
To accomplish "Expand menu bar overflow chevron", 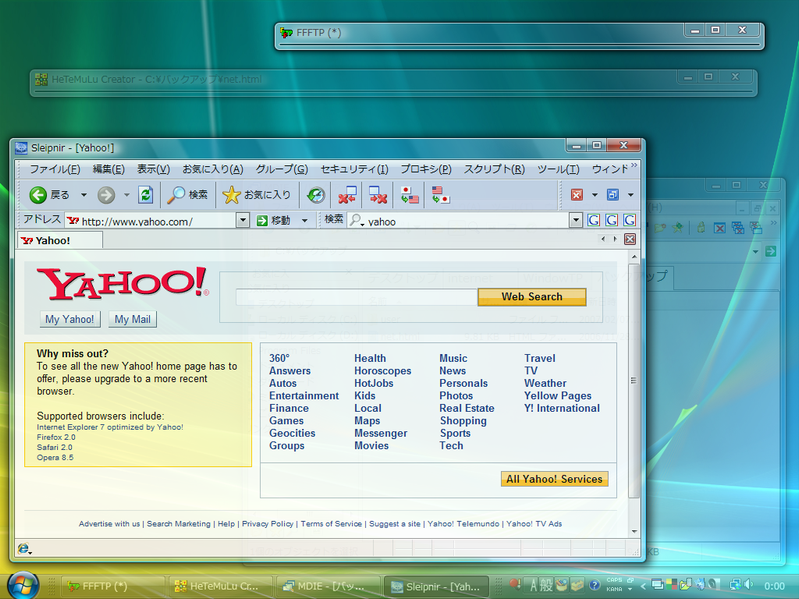I will click(634, 165).
